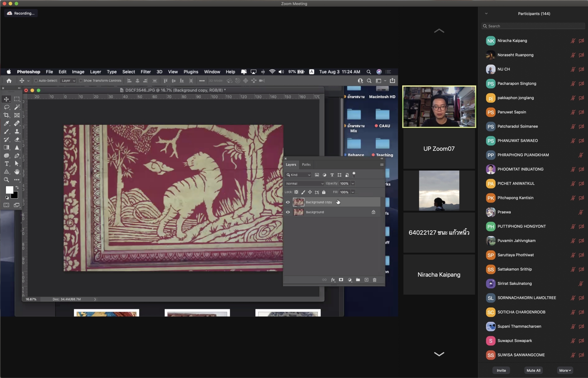Select the Eraser tool

17,139
